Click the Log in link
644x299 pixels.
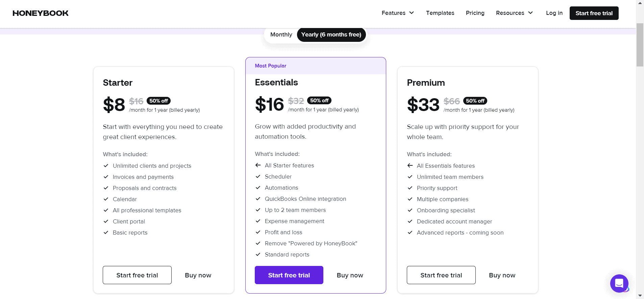coord(554,13)
